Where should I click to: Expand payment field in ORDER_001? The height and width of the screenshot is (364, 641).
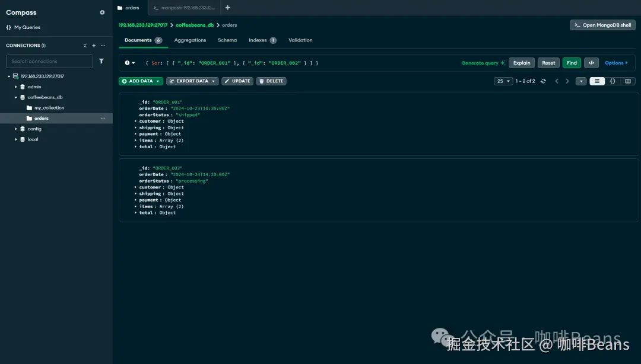tap(136, 134)
